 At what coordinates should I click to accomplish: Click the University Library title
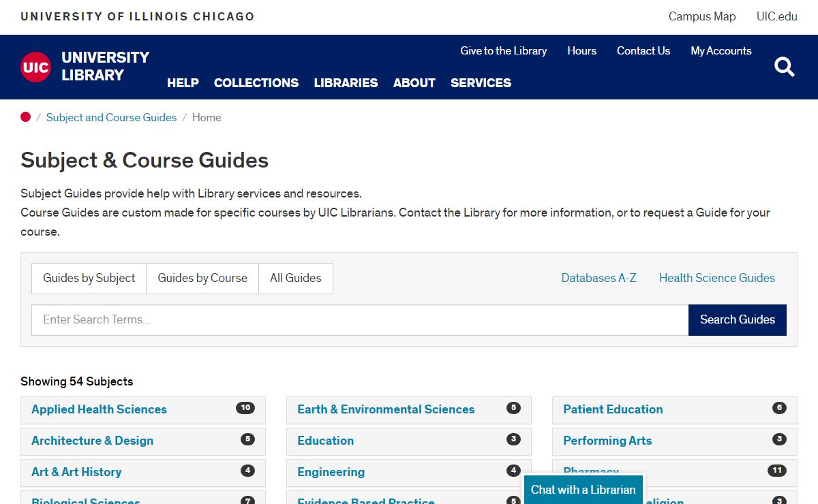[x=105, y=66]
